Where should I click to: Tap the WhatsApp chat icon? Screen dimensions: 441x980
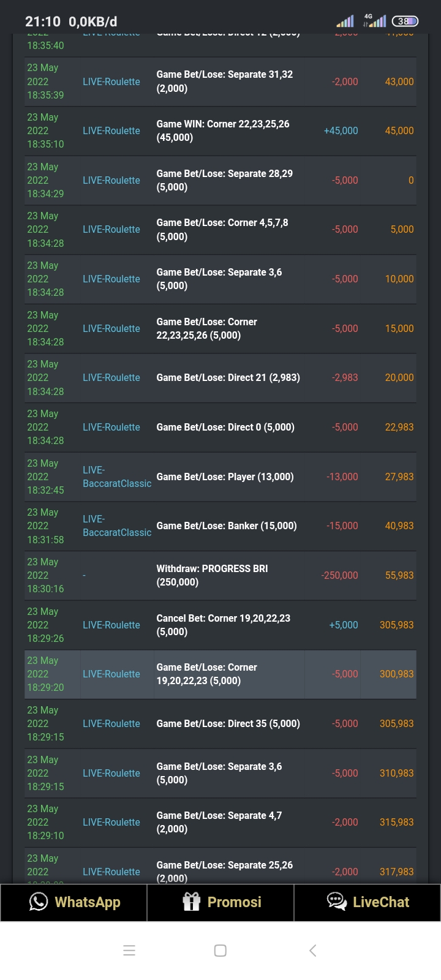click(x=38, y=902)
